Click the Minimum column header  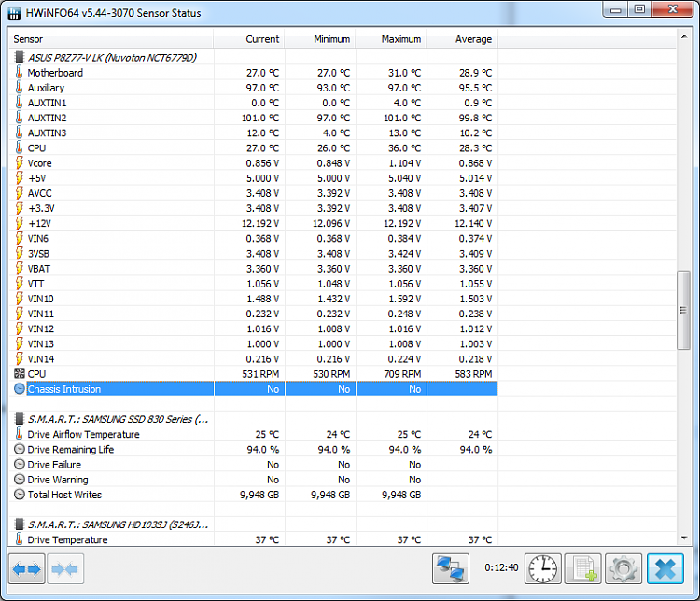coord(320,39)
